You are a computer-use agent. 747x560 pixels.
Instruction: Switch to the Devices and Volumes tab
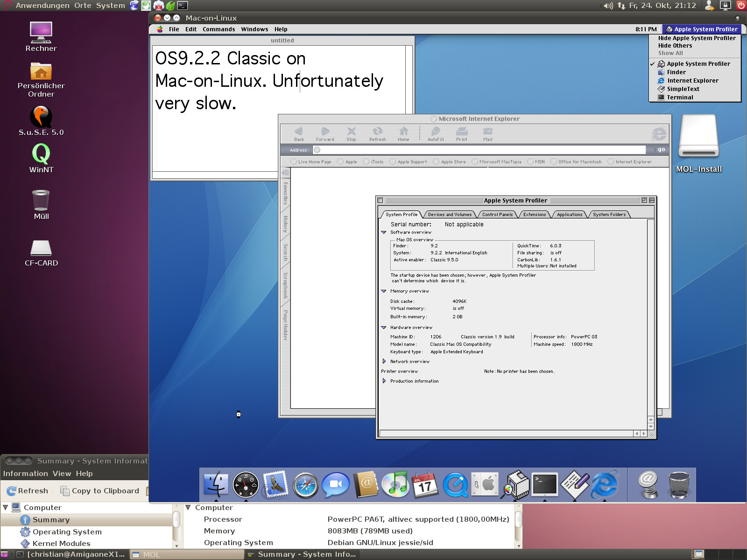pyautogui.click(x=450, y=215)
